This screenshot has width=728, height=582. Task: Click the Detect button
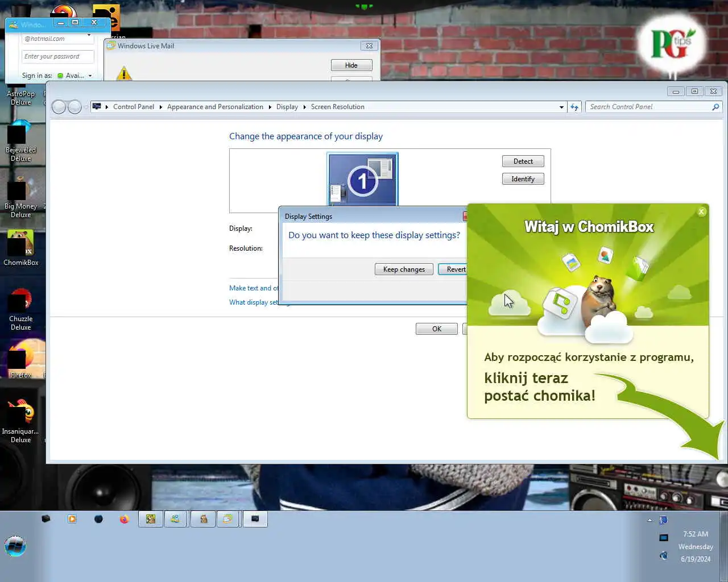pos(523,161)
